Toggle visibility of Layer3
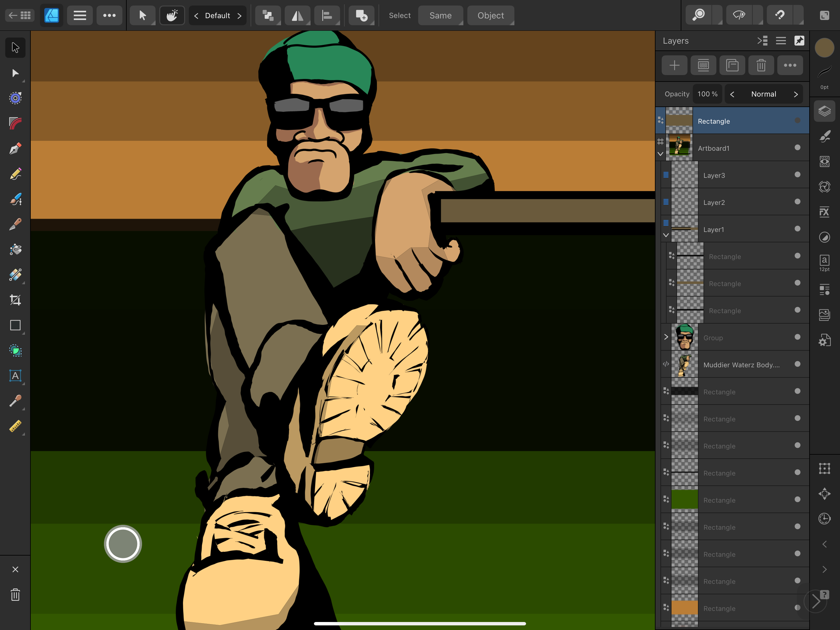This screenshot has height=630, width=840. (x=797, y=175)
